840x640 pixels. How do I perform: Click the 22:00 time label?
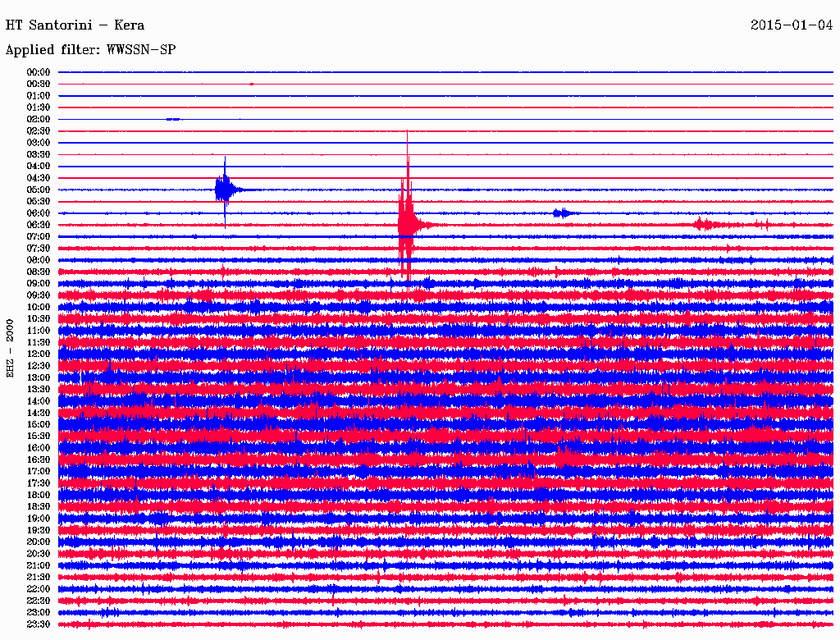tap(39, 589)
